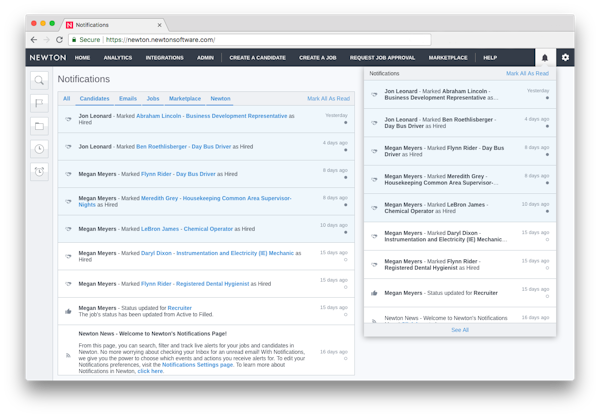Click Mark All As Read in dropdown panel
Viewport: 600px width, 417px height.
click(x=527, y=74)
